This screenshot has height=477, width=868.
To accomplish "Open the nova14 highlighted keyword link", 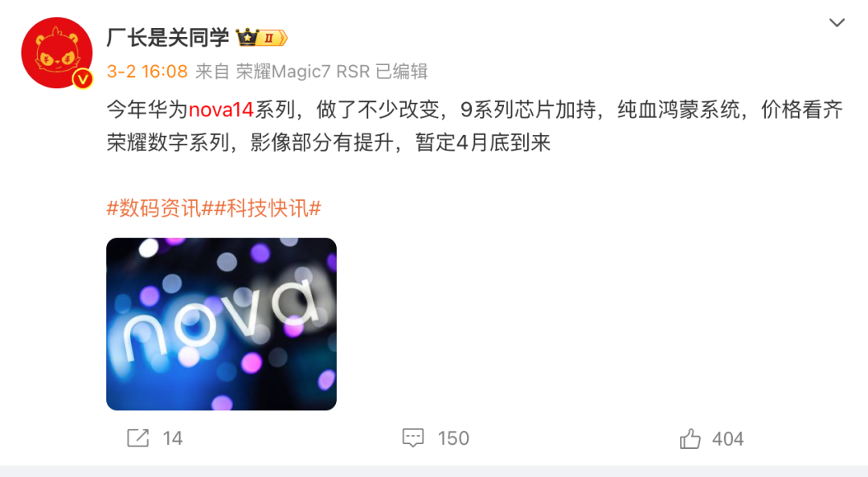I will click(221, 109).
